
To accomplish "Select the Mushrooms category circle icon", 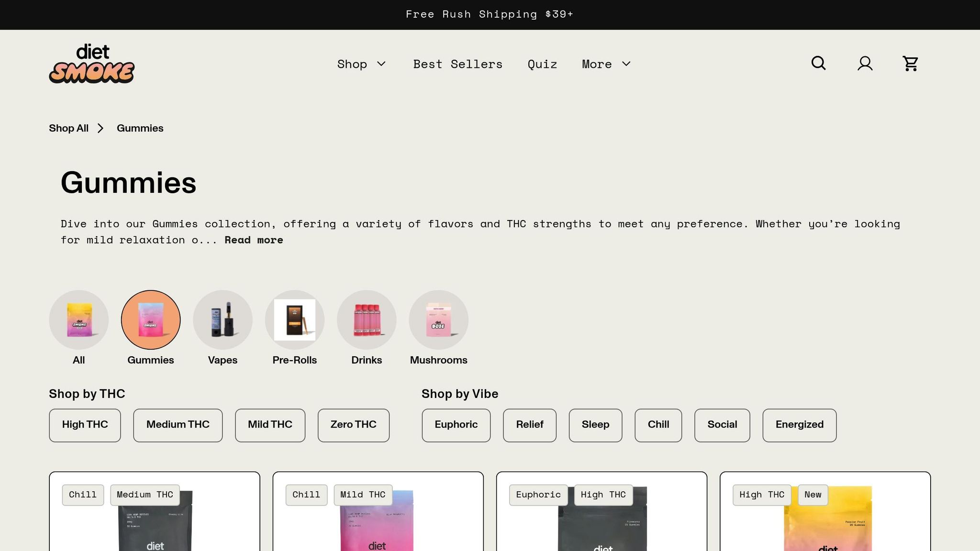I will (439, 320).
